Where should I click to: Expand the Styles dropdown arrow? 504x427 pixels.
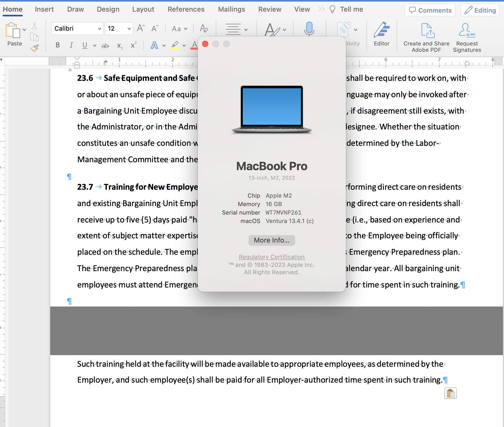(285, 30)
